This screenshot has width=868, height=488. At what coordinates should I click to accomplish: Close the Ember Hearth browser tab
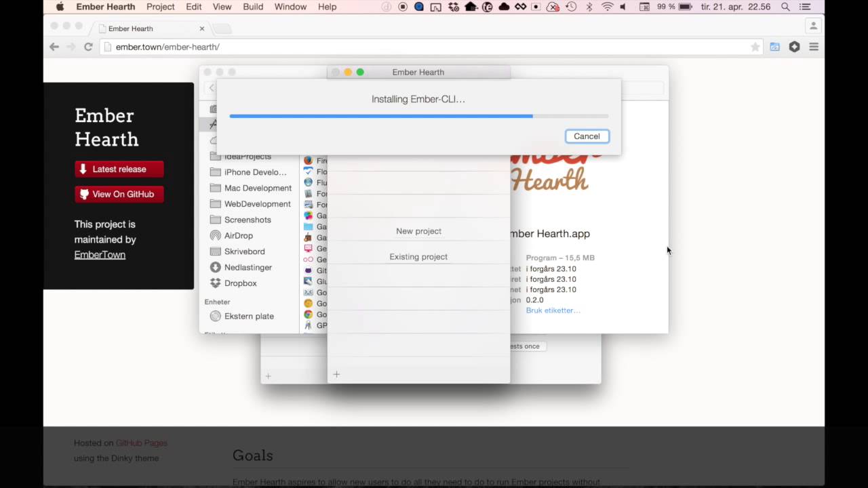click(x=202, y=28)
